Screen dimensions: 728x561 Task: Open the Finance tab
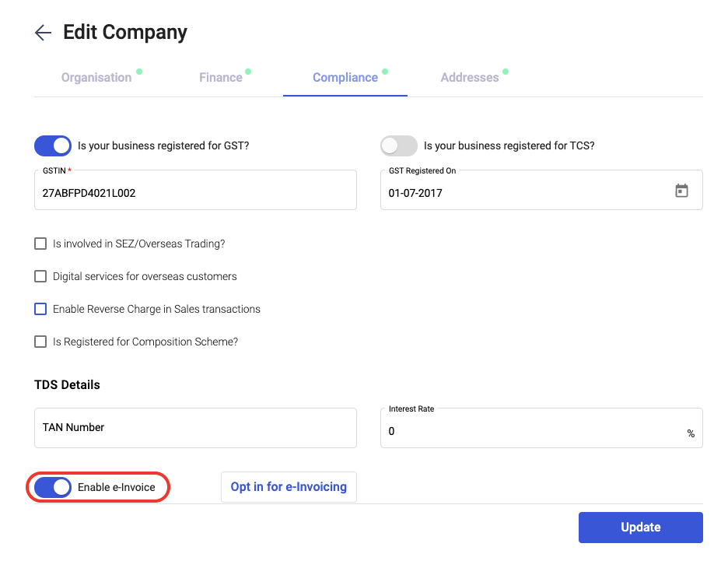[x=221, y=78]
